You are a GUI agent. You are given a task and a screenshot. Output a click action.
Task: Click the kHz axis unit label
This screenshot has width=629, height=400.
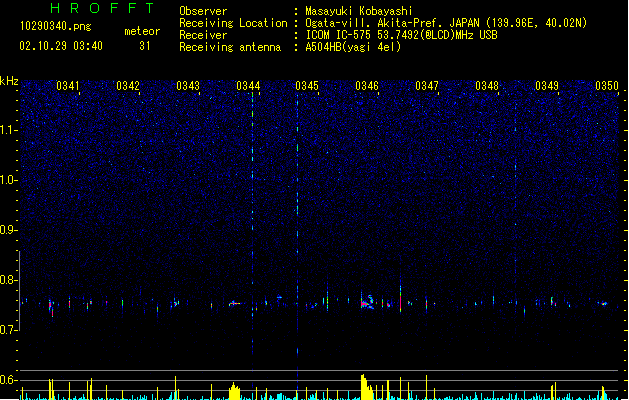(x=9, y=81)
